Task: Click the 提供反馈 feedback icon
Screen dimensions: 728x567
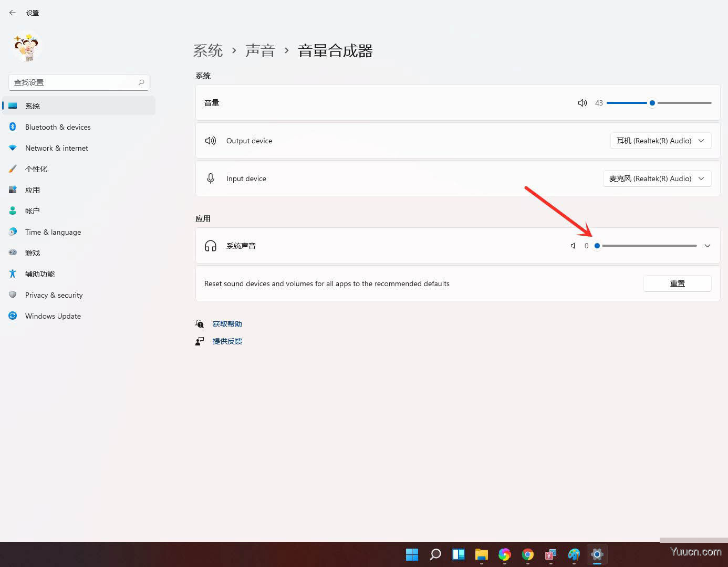Action: click(200, 341)
